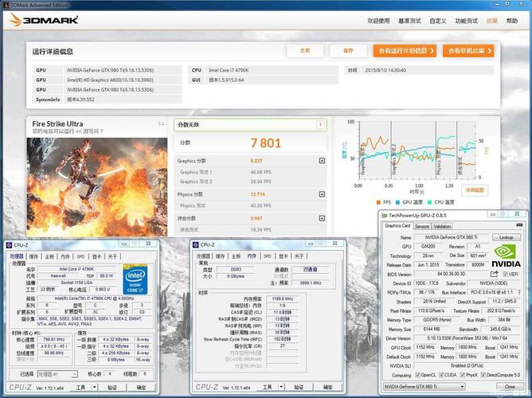Click the orange FPS legend swatch
Viewport: 532px width, 398px height.
[x=378, y=202]
